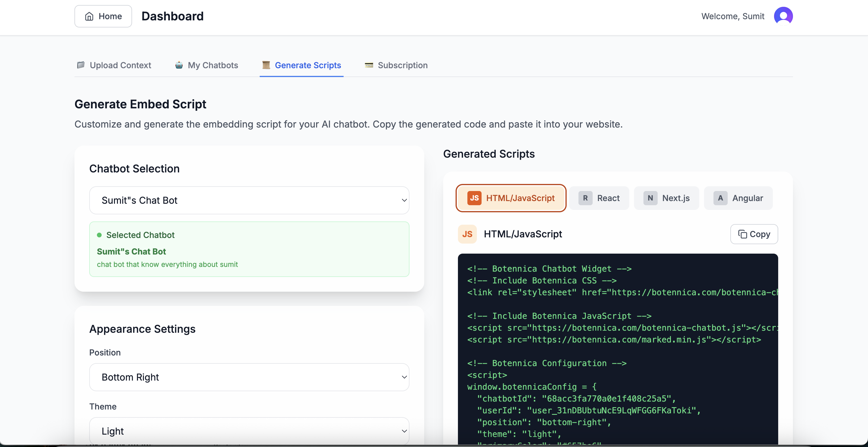
Task: Open the user profile avatar
Action: click(783, 16)
